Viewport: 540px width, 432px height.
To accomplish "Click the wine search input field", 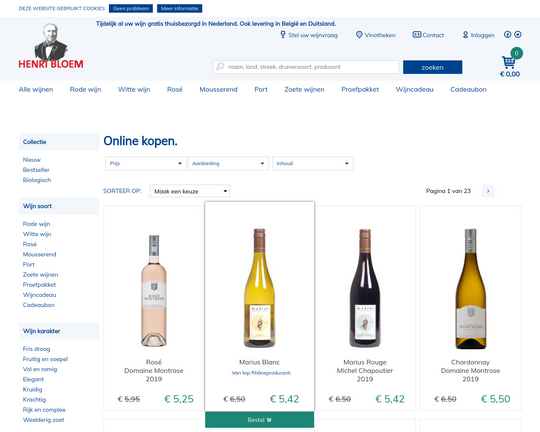I will [x=306, y=67].
